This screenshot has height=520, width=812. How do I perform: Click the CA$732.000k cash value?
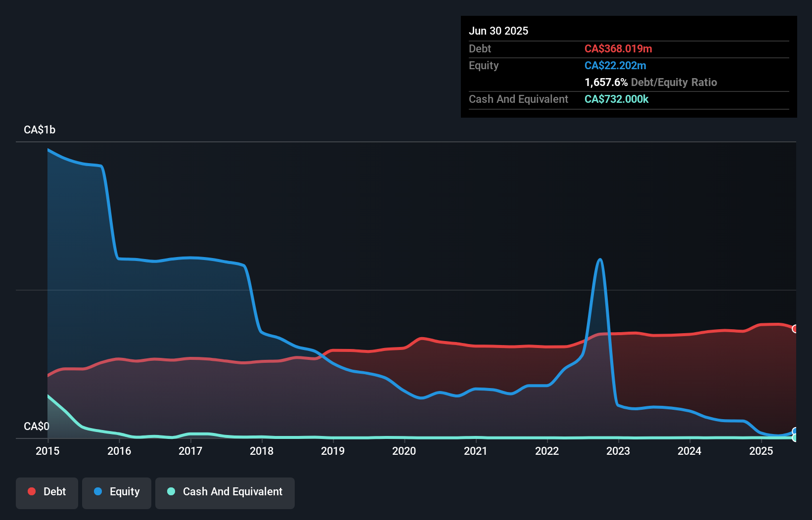[x=617, y=99]
